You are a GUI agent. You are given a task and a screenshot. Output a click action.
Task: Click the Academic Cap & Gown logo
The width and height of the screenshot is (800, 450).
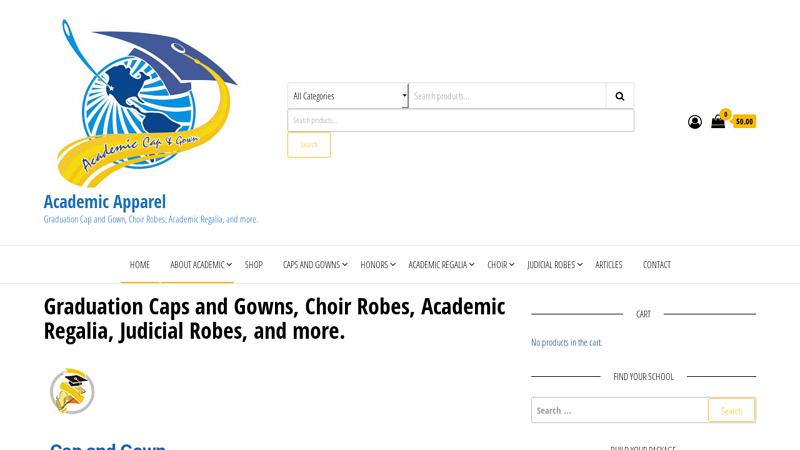point(146,103)
